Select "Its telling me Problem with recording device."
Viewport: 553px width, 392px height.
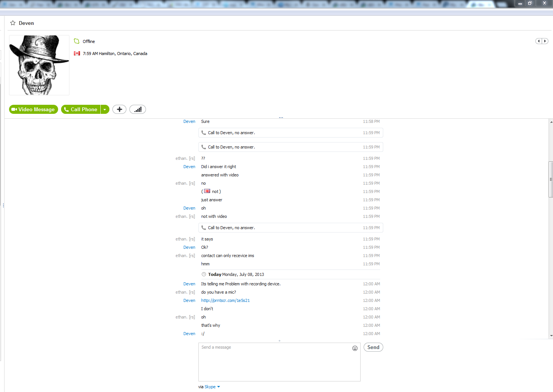(241, 284)
